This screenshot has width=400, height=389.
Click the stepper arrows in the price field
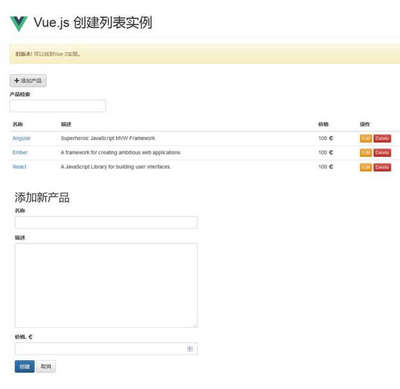pos(190,349)
